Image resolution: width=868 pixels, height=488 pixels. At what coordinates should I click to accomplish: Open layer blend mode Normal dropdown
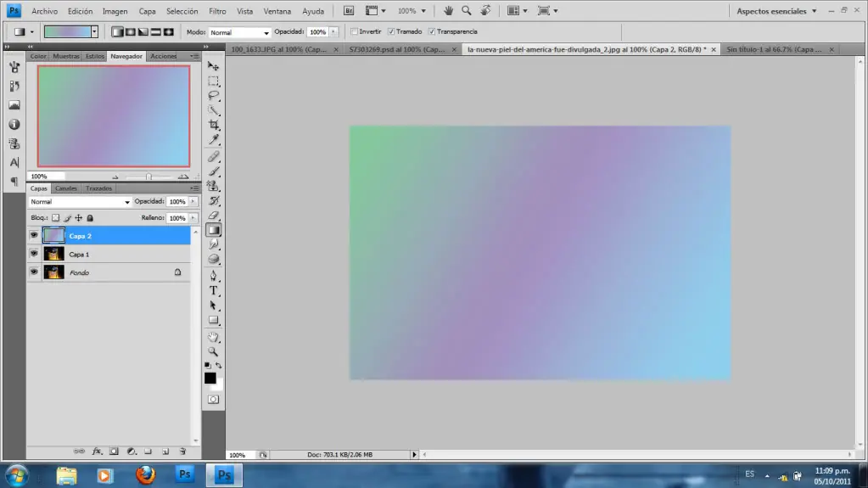pos(81,202)
